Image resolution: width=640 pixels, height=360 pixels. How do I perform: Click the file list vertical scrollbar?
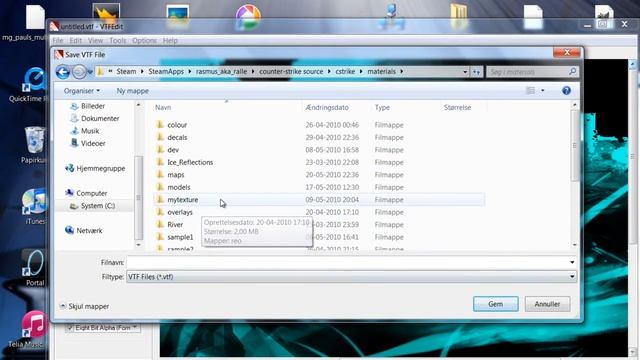coord(574,146)
